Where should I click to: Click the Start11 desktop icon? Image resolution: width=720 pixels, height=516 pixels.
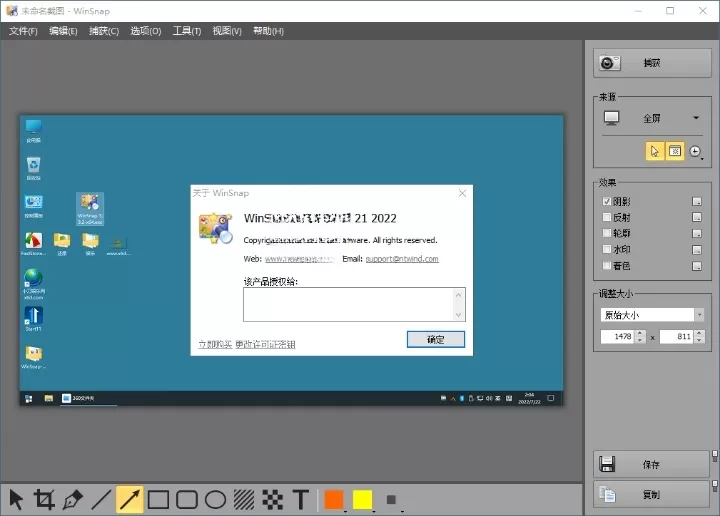pos(33,319)
